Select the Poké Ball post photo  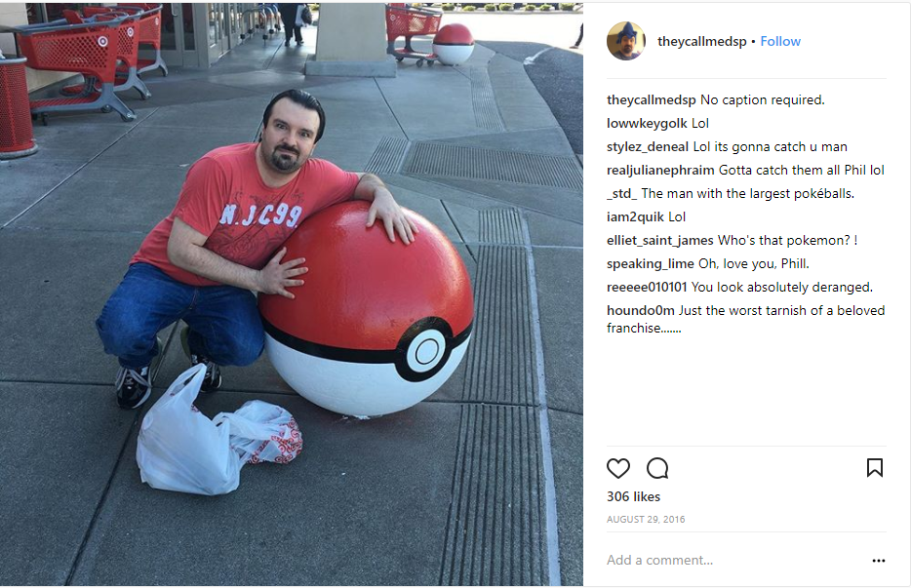[292, 294]
